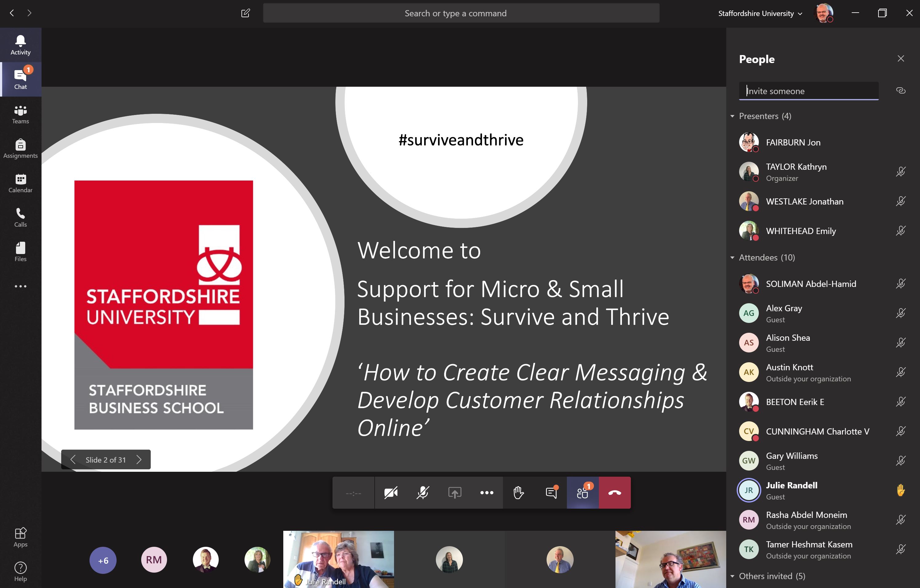This screenshot has height=588, width=920.
Task: Click the shared slide presentation
Action: pos(384,279)
